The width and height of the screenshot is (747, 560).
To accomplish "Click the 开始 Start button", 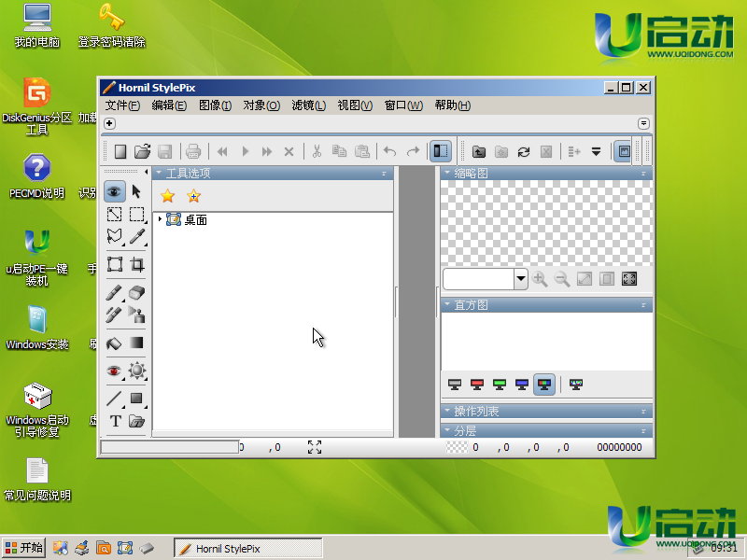I will [x=24, y=548].
